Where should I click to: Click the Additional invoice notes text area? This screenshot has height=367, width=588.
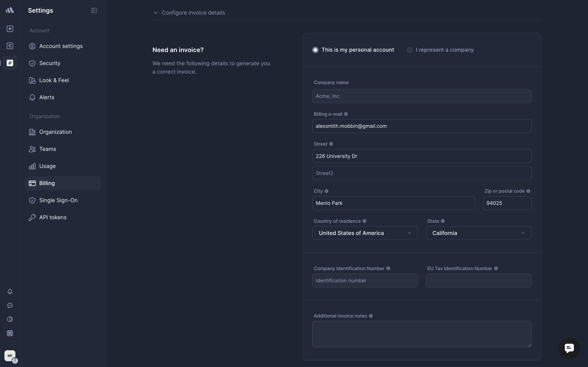tap(422, 334)
